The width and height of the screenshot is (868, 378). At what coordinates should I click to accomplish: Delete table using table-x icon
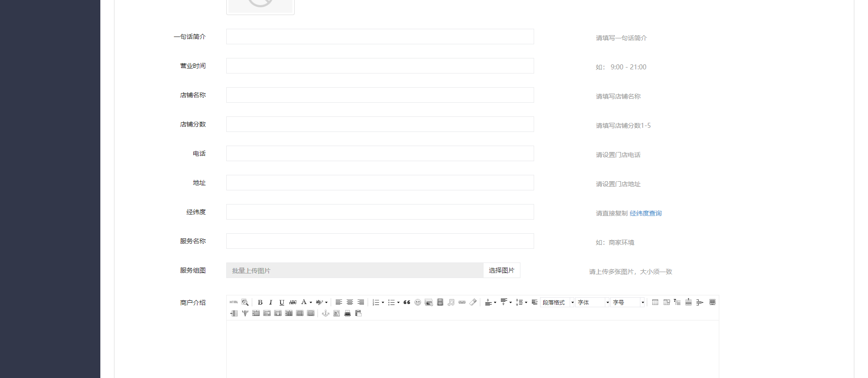(666, 302)
